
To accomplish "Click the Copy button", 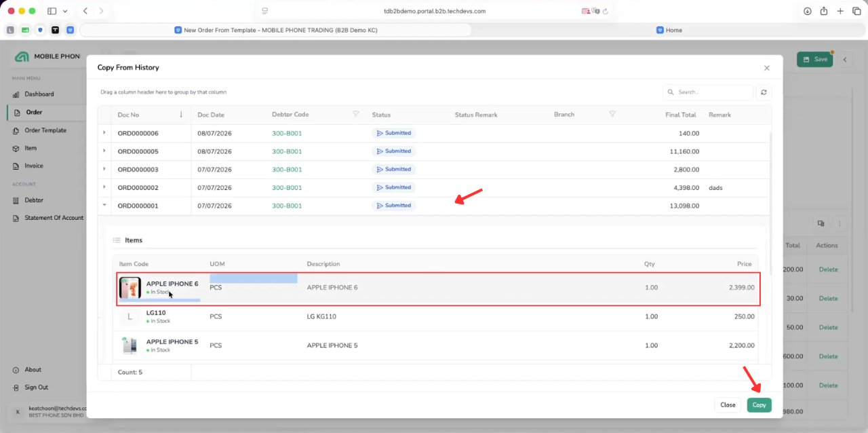I will pyautogui.click(x=759, y=404).
